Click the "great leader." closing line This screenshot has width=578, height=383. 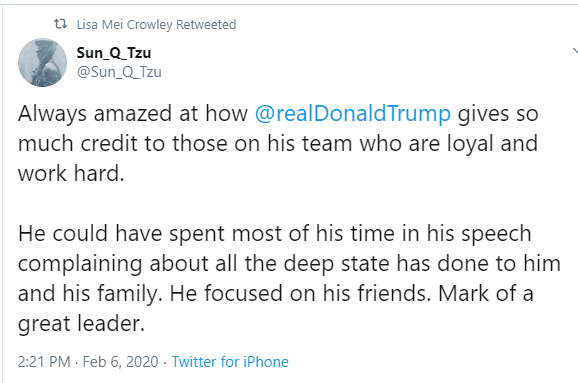[81, 324]
